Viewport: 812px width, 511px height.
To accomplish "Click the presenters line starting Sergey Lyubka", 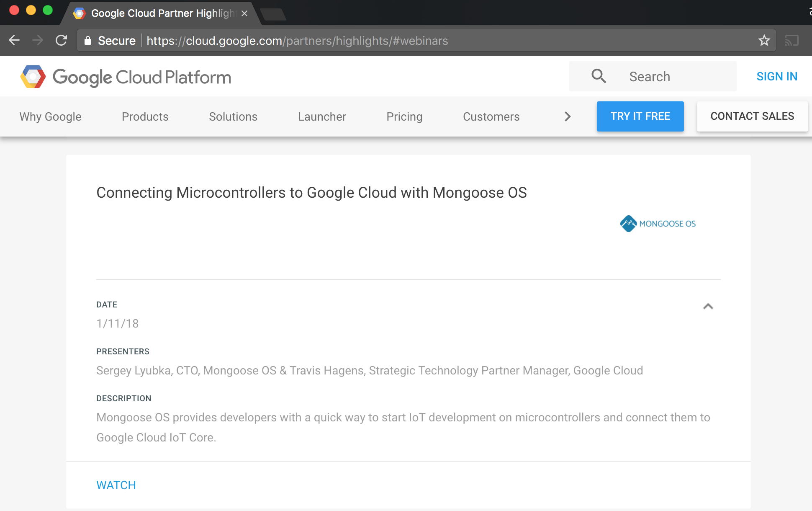I will pyautogui.click(x=370, y=371).
